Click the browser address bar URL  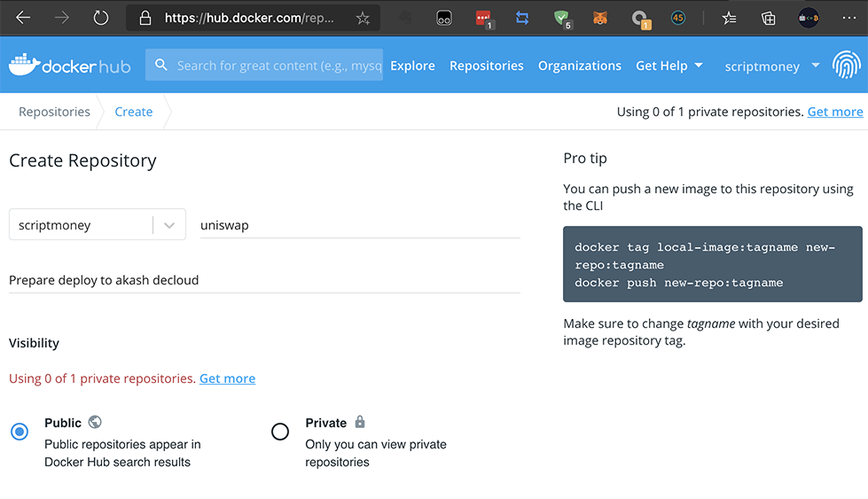click(x=249, y=19)
